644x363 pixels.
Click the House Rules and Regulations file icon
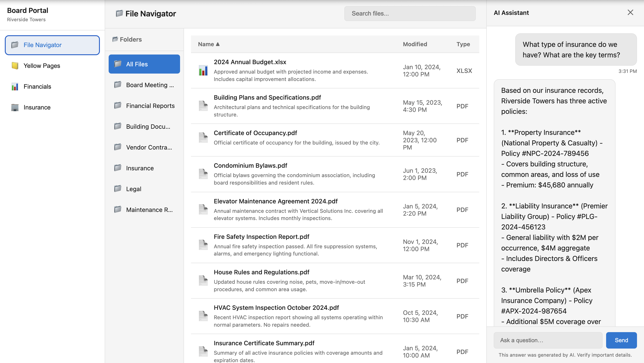[x=203, y=280]
